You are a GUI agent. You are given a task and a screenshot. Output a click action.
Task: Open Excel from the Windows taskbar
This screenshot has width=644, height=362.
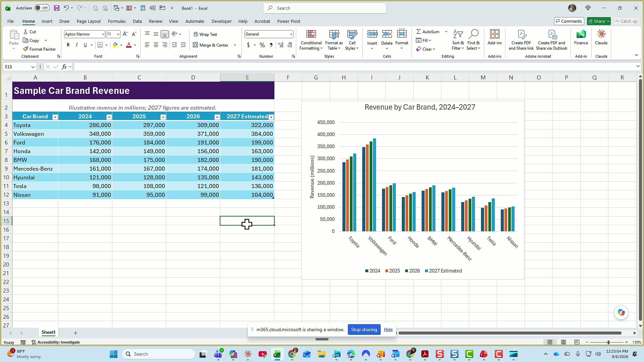click(x=277, y=354)
